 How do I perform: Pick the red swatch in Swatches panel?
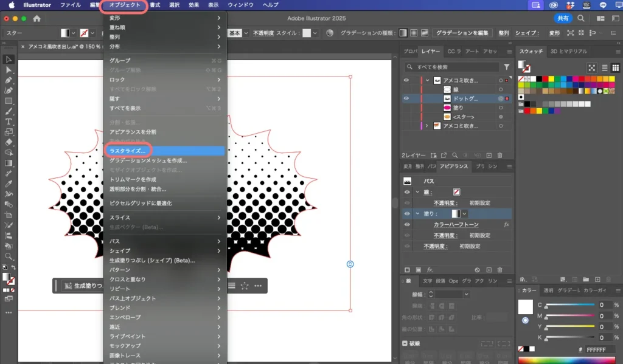point(581,78)
